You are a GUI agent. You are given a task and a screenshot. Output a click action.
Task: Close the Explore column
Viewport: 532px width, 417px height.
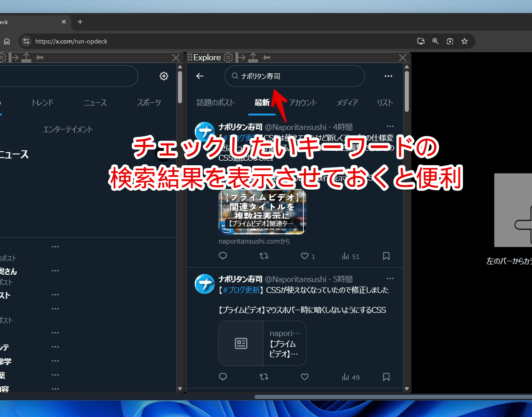pos(403,58)
